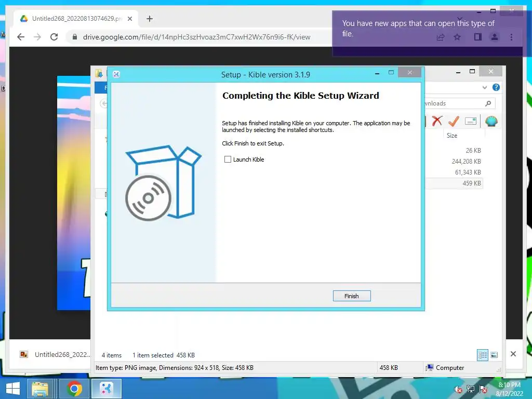
Task: Open Chrome three-dot menu
Action: pos(511,37)
